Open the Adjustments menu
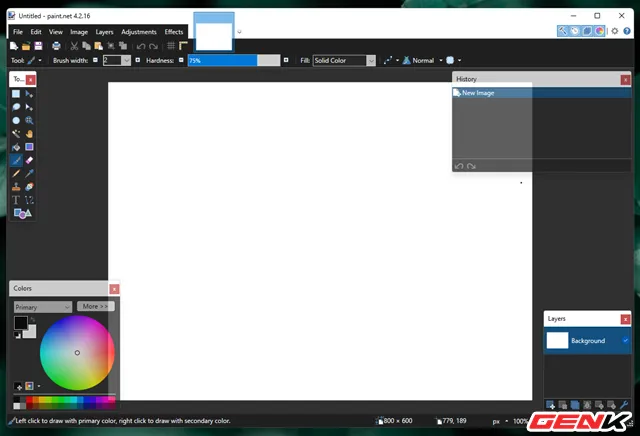This screenshot has width=640, height=436. 139,32
